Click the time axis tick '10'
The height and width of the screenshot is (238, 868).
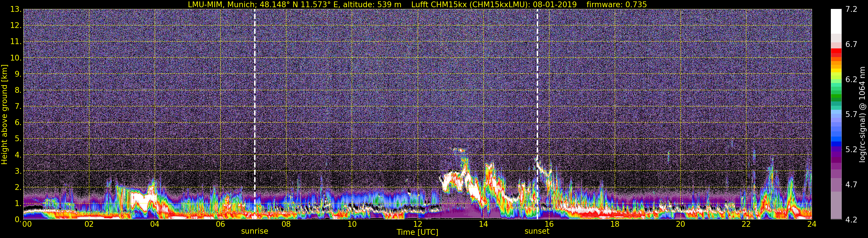pos(352,224)
